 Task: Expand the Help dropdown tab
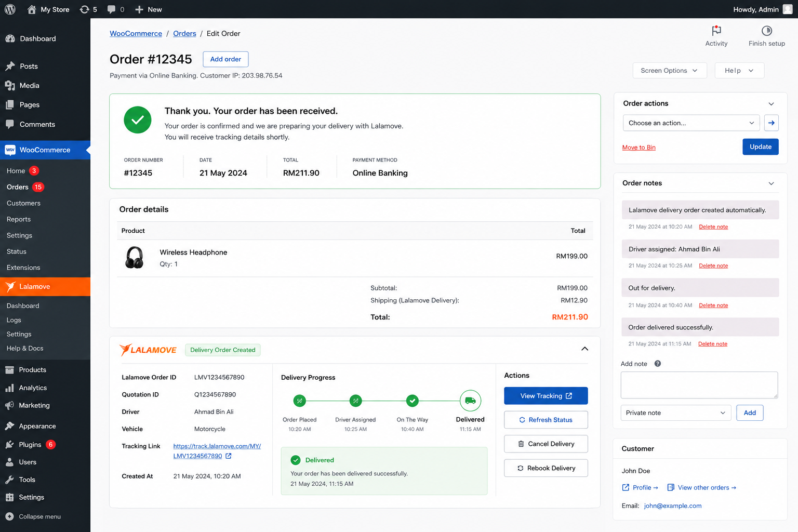point(739,71)
